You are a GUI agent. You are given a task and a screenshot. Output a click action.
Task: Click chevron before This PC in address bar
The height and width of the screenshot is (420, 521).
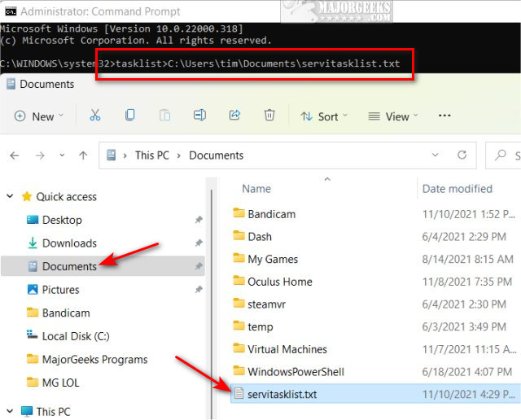click(x=125, y=155)
